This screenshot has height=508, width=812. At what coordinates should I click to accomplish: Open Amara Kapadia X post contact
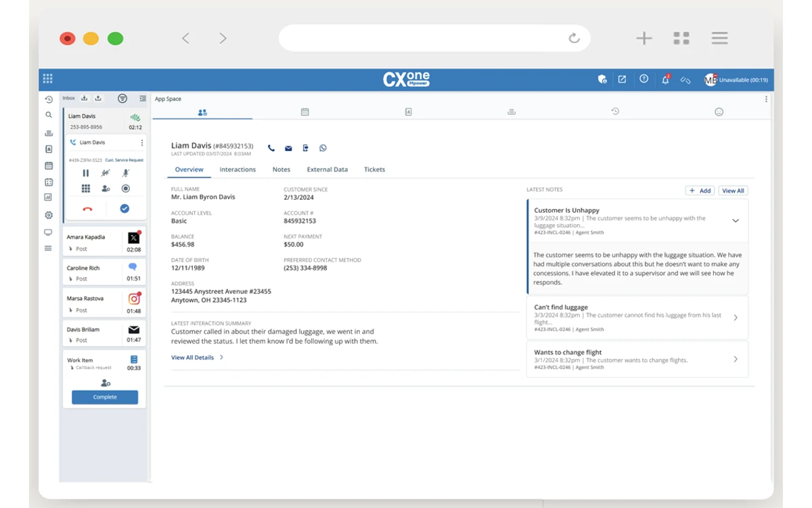click(x=104, y=242)
